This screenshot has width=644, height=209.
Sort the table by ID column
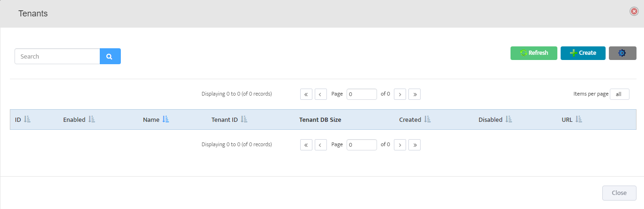[x=27, y=119]
